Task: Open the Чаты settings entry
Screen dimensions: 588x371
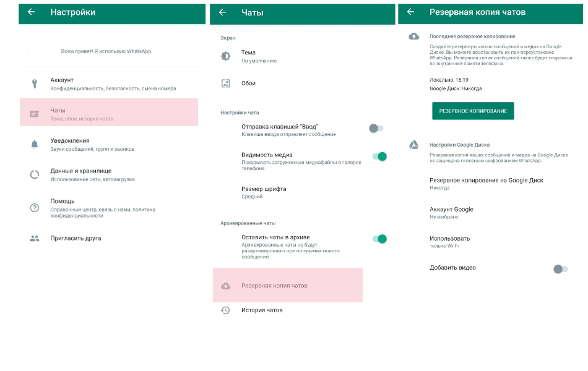Action: pos(109,113)
